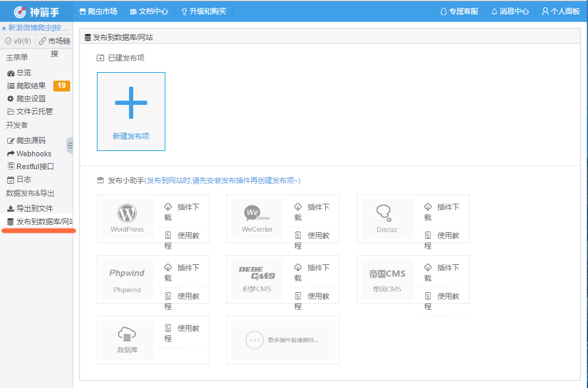
Task: Click the 神箭手 logo in header
Action: (x=36, y=11)
